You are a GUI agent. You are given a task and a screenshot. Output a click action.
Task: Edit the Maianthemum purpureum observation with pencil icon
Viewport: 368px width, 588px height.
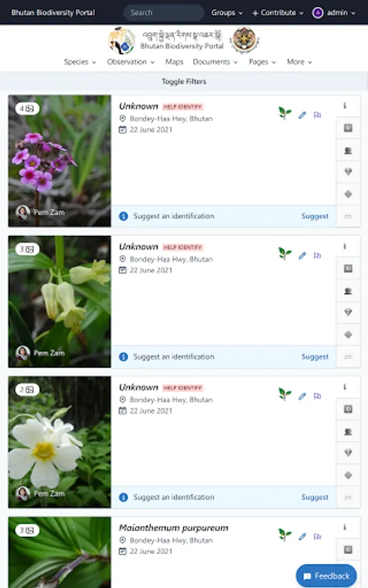pos(303,536)
